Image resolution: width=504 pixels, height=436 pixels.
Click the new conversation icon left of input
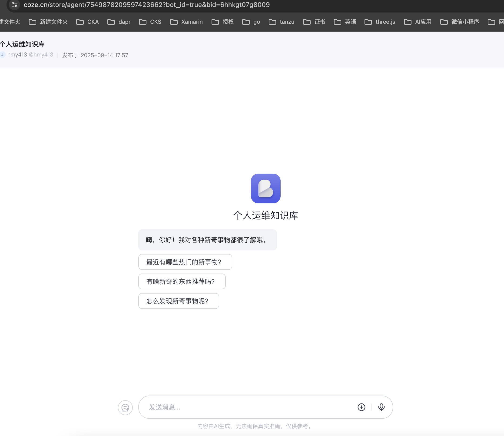pyautogui.click(x=125, y=408)
